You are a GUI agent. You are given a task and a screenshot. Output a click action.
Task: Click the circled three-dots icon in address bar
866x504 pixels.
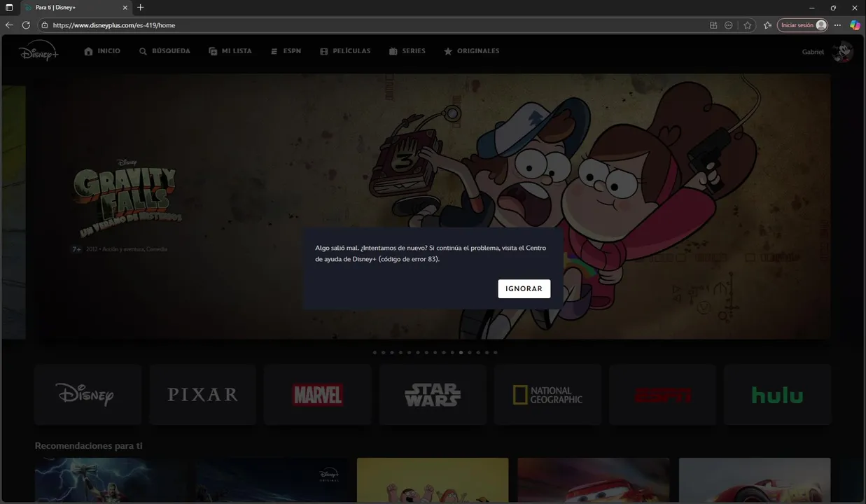(729, 25)
